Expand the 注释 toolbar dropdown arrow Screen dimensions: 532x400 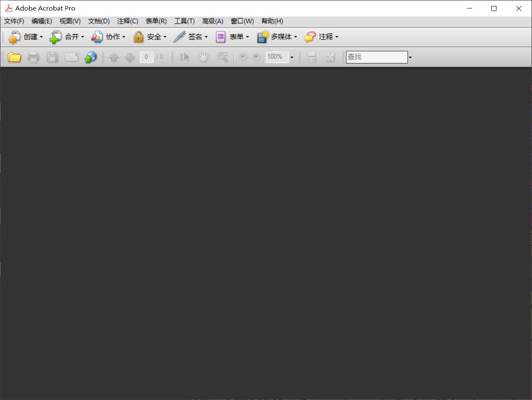[x=337, y=37]
